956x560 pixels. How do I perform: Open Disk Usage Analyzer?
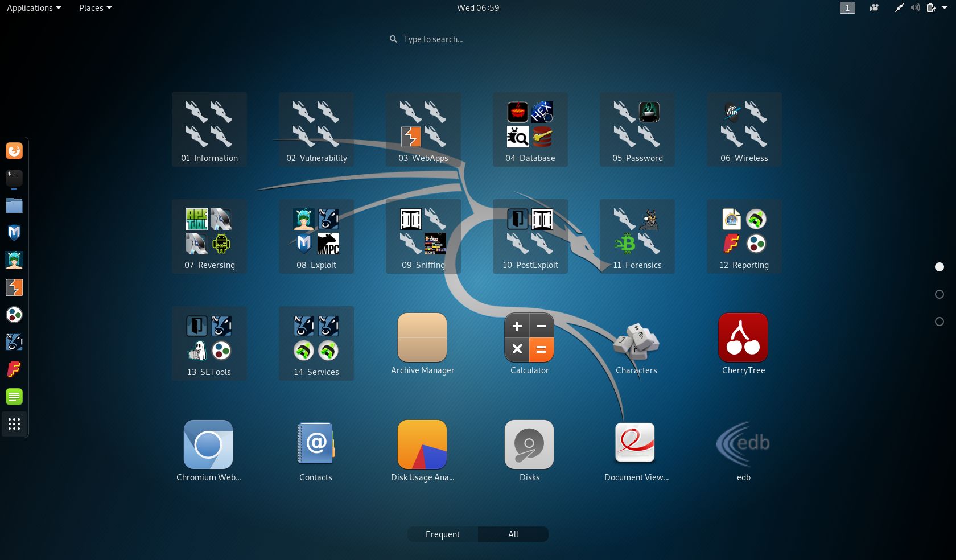[423, 451]
